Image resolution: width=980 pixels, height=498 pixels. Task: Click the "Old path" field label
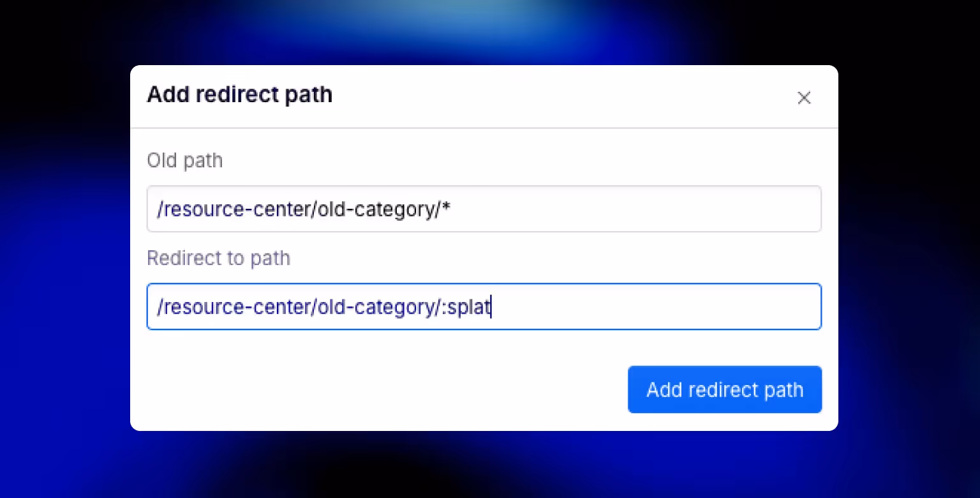[x=184, y=160]
